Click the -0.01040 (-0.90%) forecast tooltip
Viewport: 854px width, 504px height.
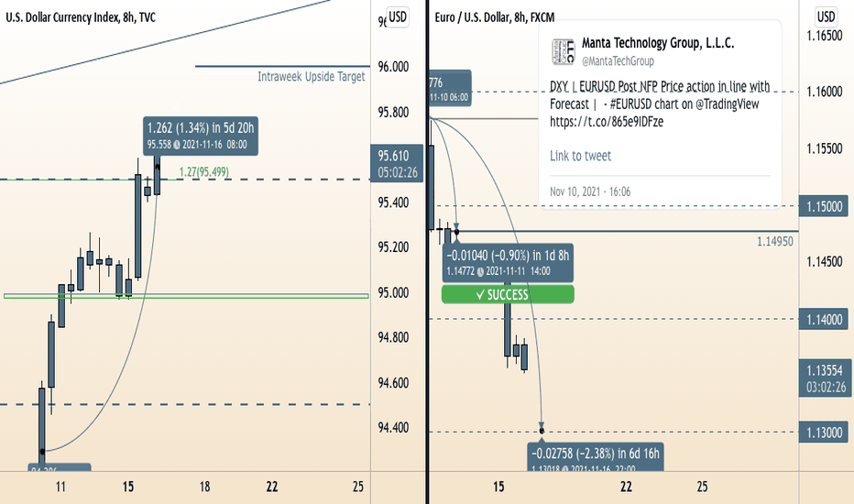[x=508, y=263]
